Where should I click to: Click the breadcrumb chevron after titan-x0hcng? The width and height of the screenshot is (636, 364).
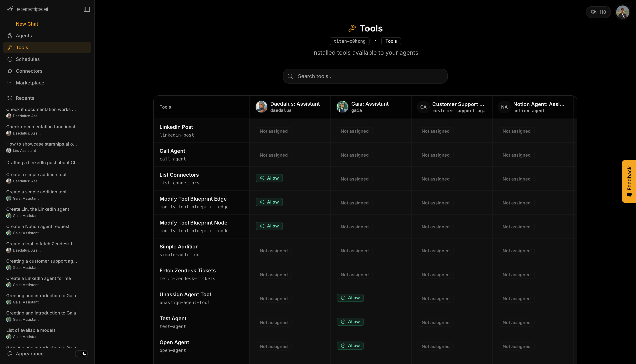(x=375, y=41)
